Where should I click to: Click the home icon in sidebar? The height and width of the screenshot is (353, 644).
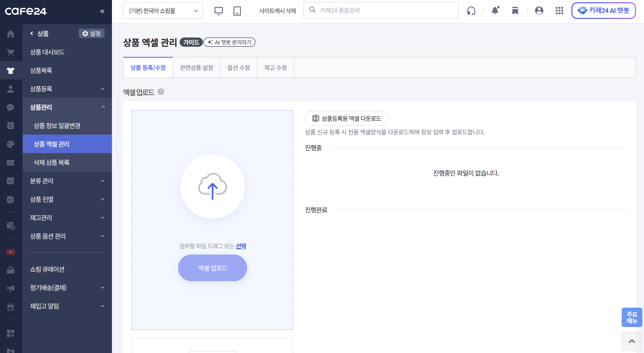[11, 33]
